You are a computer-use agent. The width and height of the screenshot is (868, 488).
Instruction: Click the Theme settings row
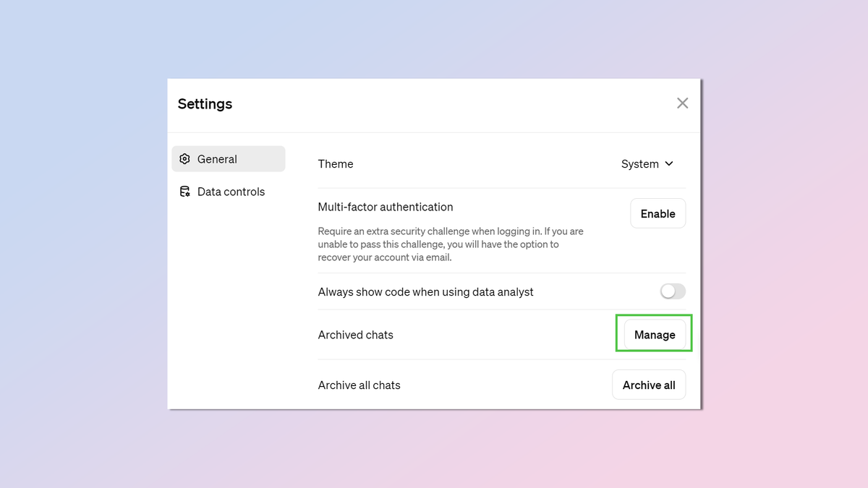coord(335,164)
